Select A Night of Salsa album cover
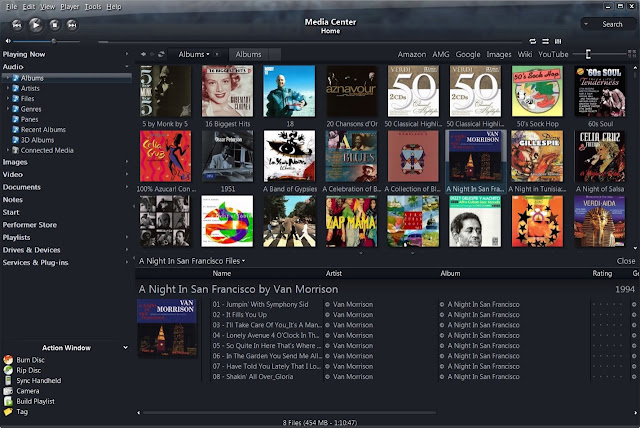This screenshot has width=640, height=428. pos(600,156)
